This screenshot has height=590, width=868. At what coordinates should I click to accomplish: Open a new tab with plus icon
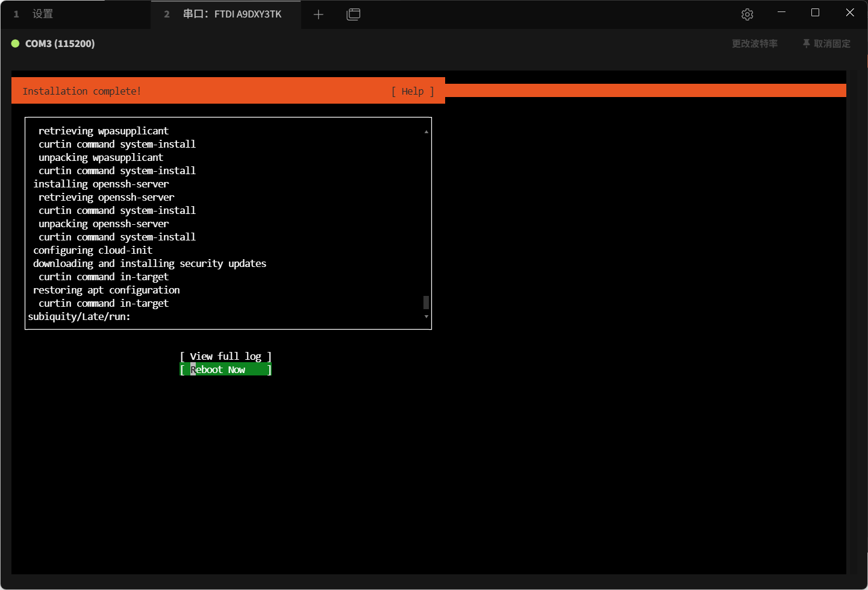[319, 14]
